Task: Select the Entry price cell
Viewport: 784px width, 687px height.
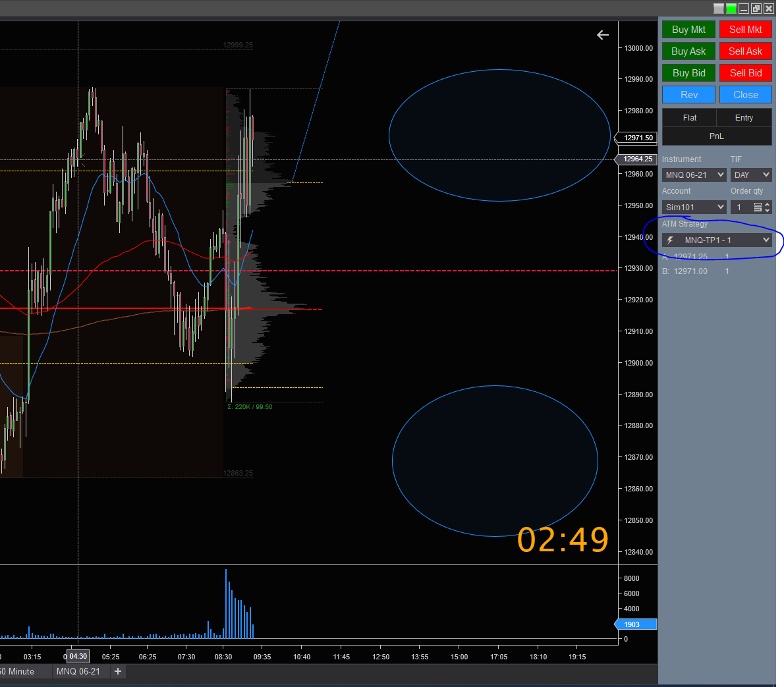Action: [x=744, y=117]
